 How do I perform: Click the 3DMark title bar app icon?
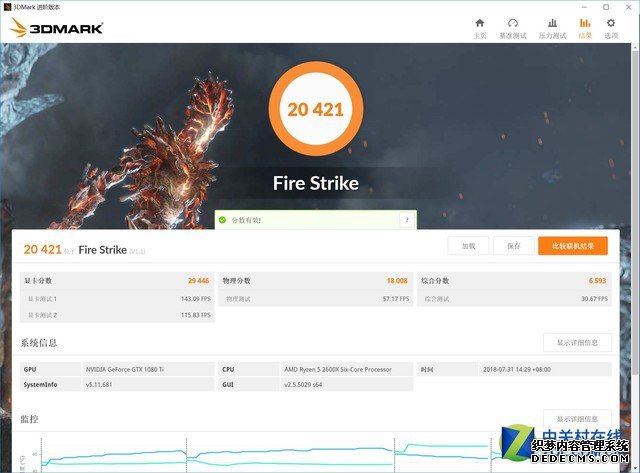click(7, 7)
